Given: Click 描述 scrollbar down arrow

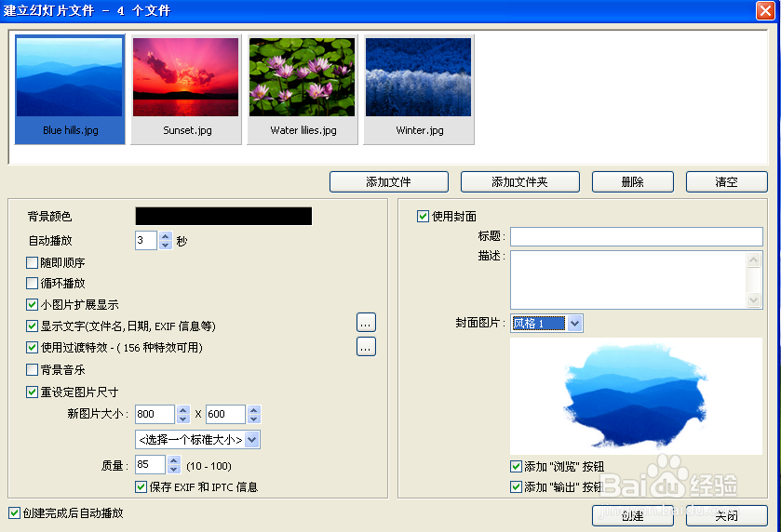Looking at the screenshot, I should click(x=754, y=299).
